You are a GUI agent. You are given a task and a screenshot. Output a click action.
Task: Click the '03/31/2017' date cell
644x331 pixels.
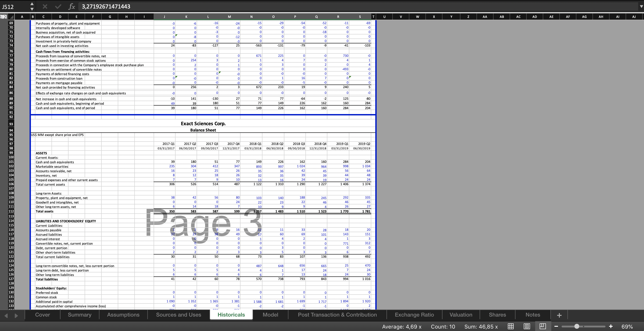click(x=166, y=148)
